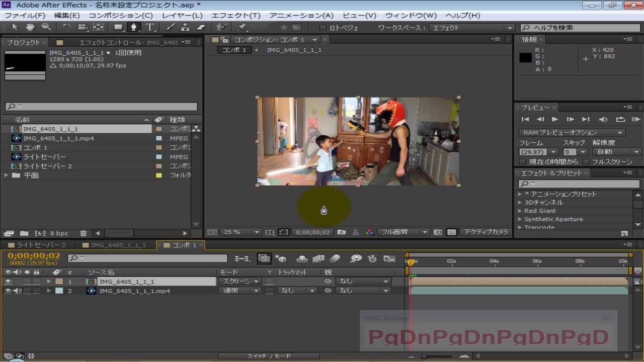Image resolution: width=644 pixels, height=362 pixels.
Task: Toggle the transparency grid checkerboard
Action: (452, 232)
